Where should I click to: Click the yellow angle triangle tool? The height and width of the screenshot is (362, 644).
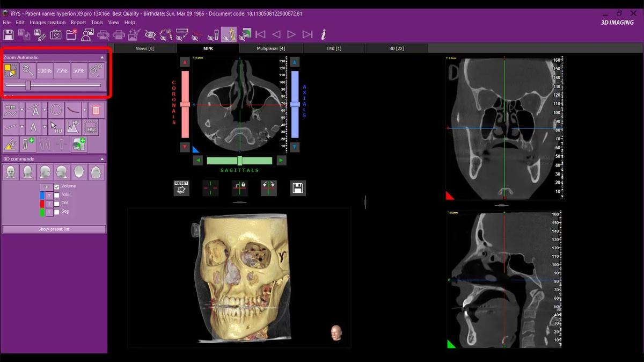tap(11, 144)
